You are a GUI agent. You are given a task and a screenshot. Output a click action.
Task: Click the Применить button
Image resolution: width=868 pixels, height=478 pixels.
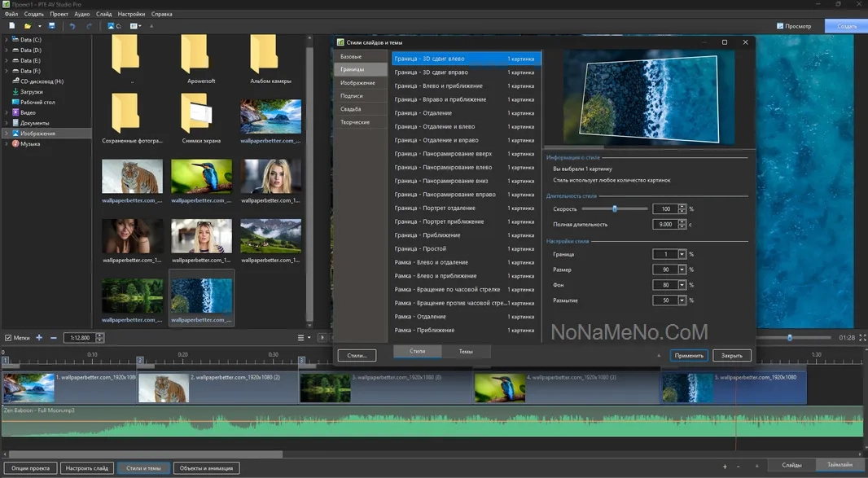pos(688,356)
